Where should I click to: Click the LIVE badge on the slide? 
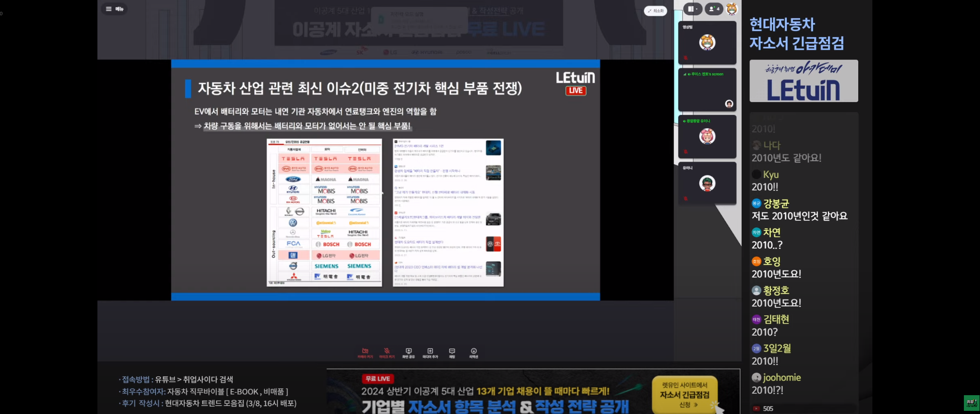pyautogui.click(x=576, y=91)
